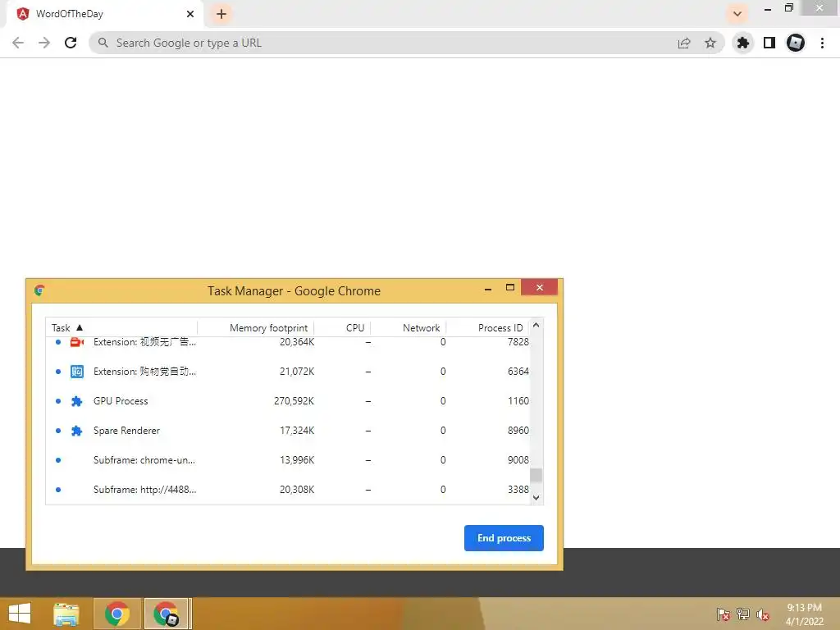
Task: Select Extension: 购物党自动... row
Action: [288, 372]
